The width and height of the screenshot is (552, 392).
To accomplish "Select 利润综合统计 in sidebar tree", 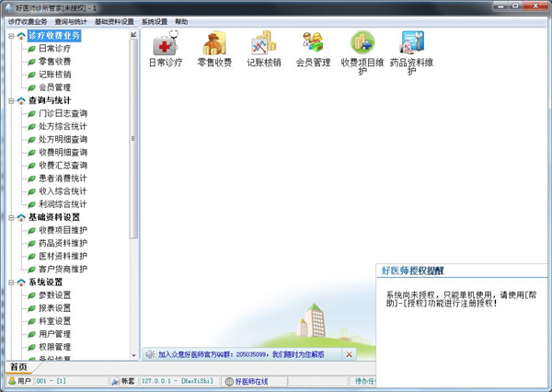I will pyautogui.click(x=63, y=203).
